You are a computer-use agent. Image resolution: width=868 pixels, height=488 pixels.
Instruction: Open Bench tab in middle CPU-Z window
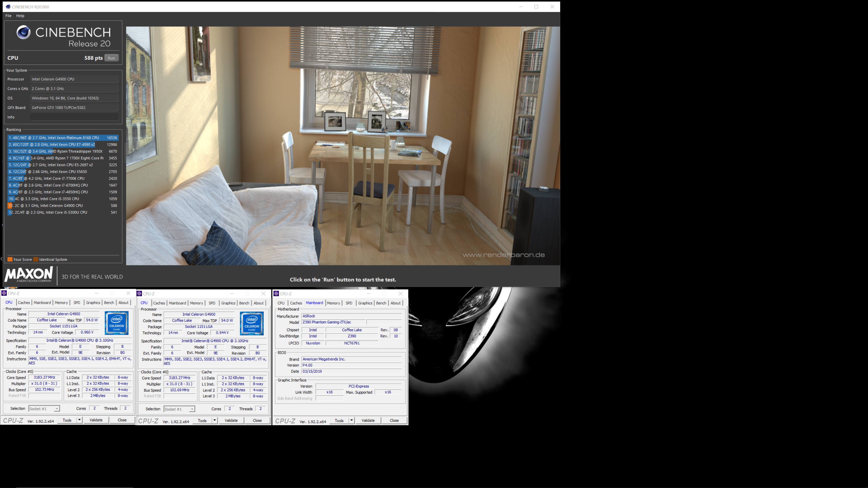(x=244, y=303)
